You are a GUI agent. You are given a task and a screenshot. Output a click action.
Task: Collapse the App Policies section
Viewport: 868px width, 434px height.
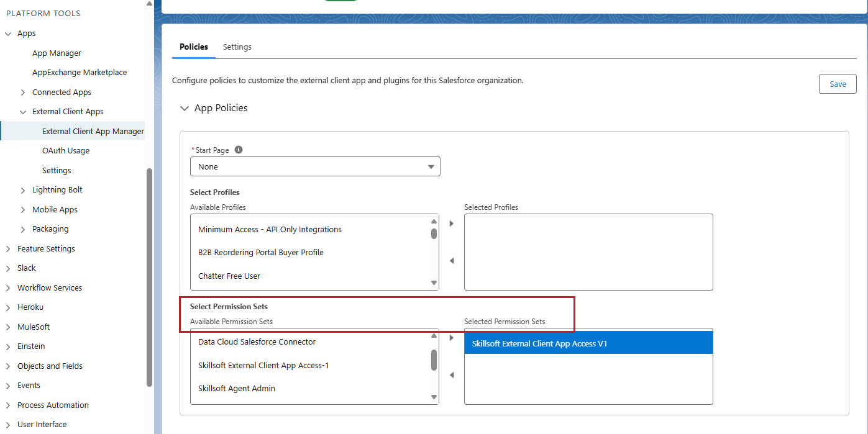tap(184, 108)
